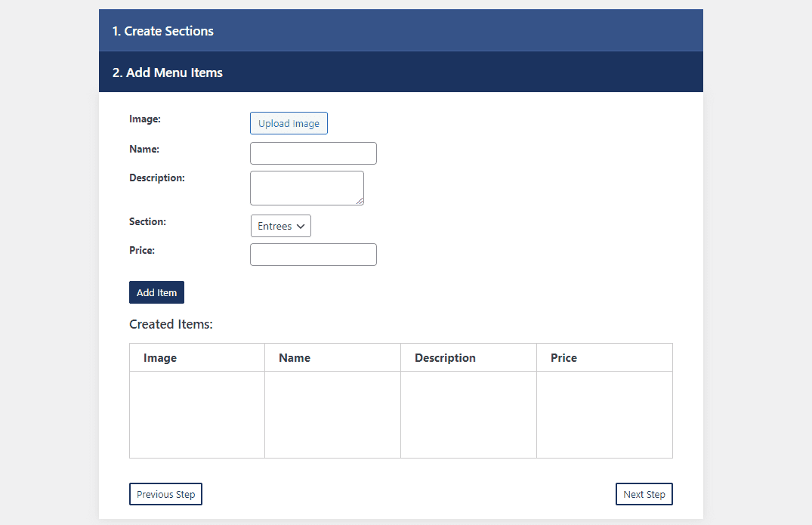Click the Price column header
The width and height of the screenshot is (812, 525).
[x=563, y=357]
